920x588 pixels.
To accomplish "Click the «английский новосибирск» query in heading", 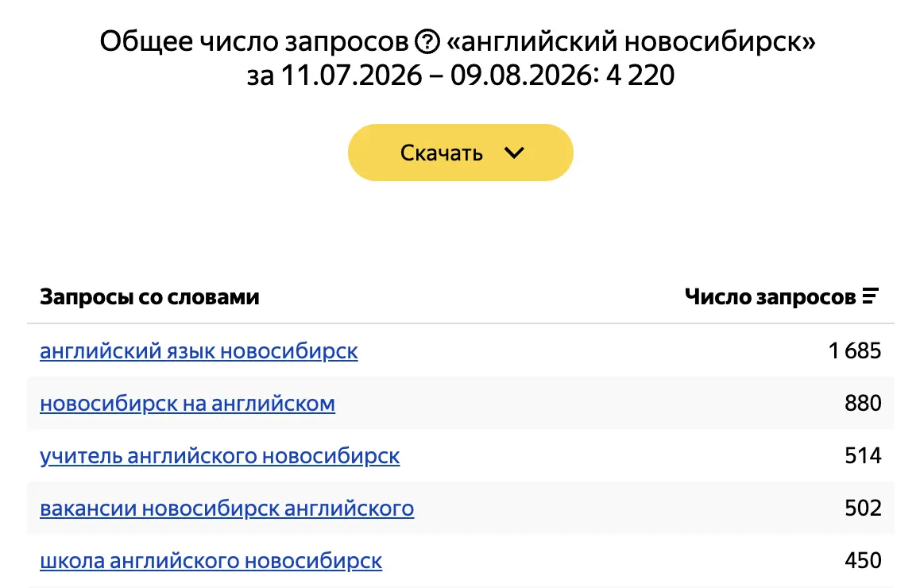I will [631, 41].
